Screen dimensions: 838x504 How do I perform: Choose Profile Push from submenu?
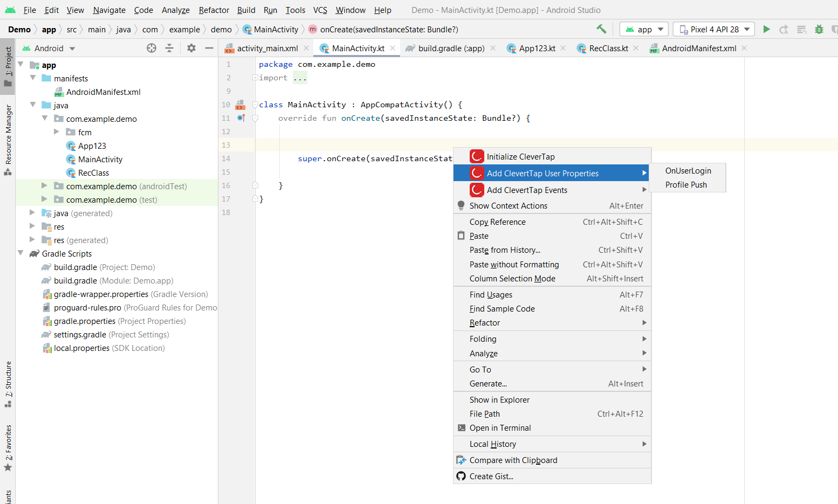click(x=688, y=184)
